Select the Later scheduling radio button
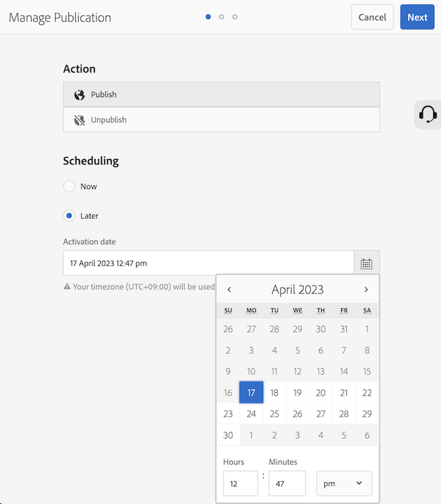The image size is (441, 504). pos(69,216)
